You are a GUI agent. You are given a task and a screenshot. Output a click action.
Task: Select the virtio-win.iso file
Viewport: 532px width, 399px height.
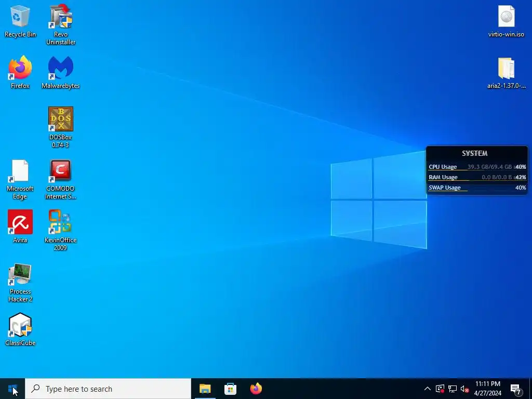[x=506, y=21]
